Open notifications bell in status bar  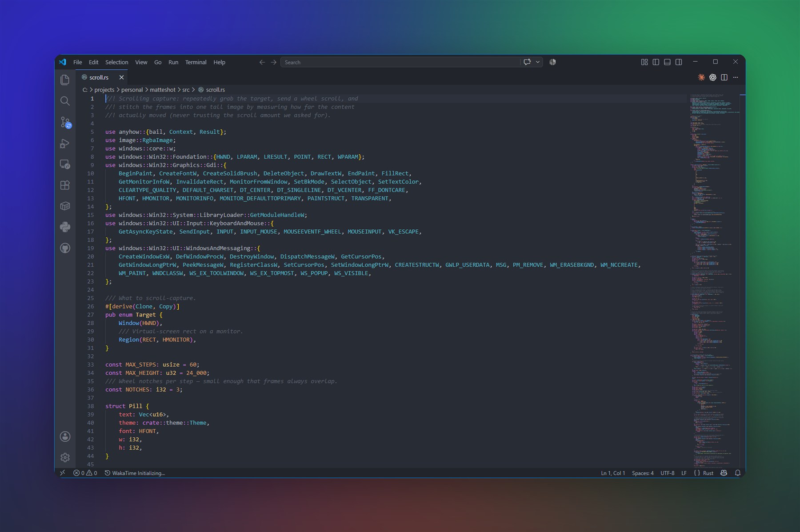click(738, 473)
